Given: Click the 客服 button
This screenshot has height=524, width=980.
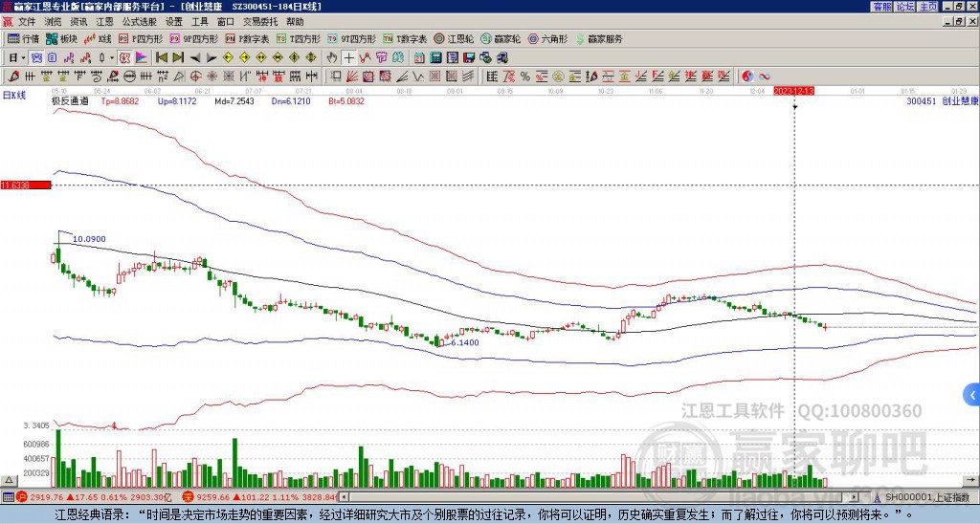Looking at the screenshot, I should 881,7.
